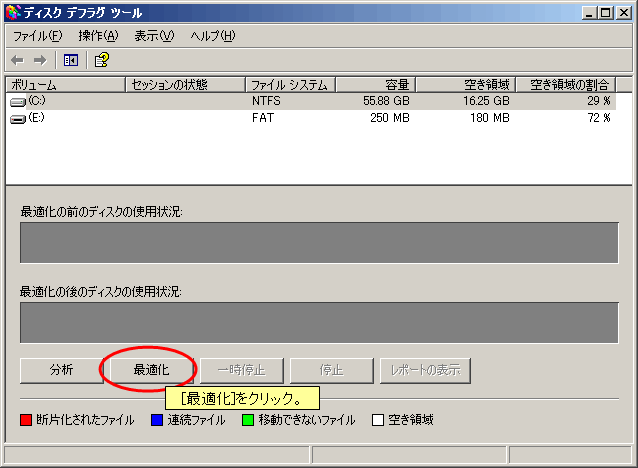Screen dimensions: 638x468
Task: Open the ヘルプ(H) menu
Action: [x=213, y=36]
